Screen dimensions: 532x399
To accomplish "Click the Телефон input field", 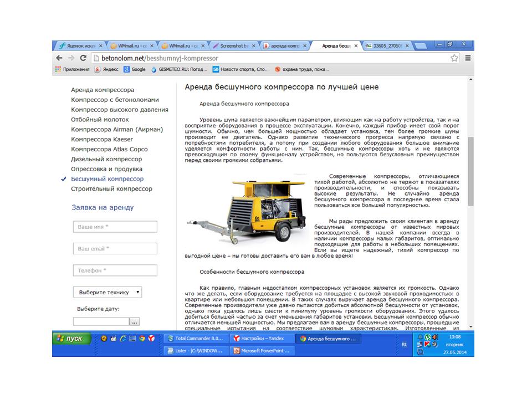I will click(115, 270).
